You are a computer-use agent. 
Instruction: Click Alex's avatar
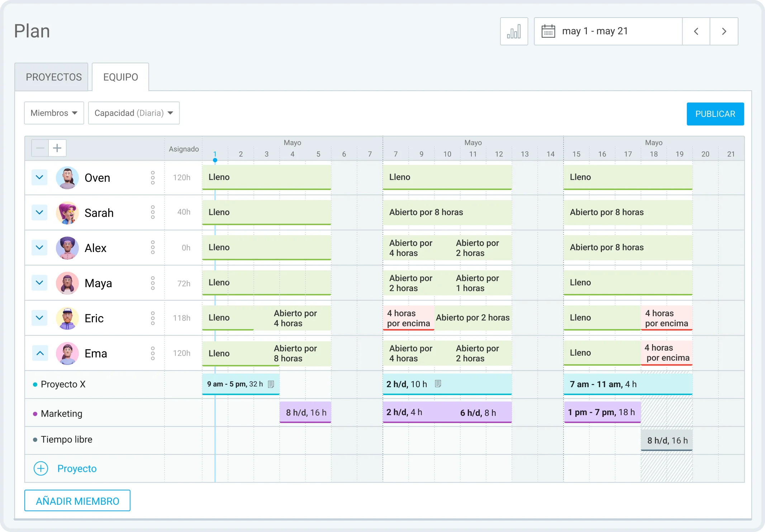tap(67, 248)
